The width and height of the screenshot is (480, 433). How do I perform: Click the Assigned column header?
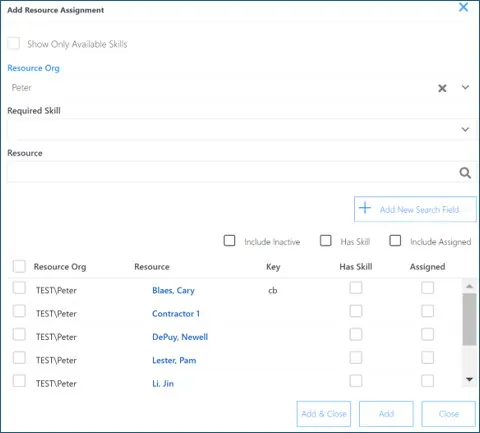(428, 267)
